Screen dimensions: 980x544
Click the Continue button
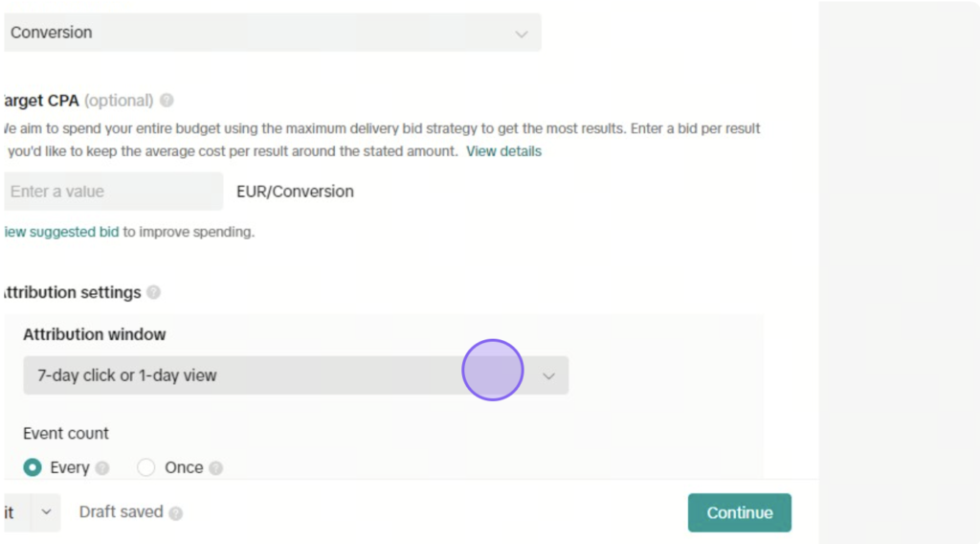point(740,512)
